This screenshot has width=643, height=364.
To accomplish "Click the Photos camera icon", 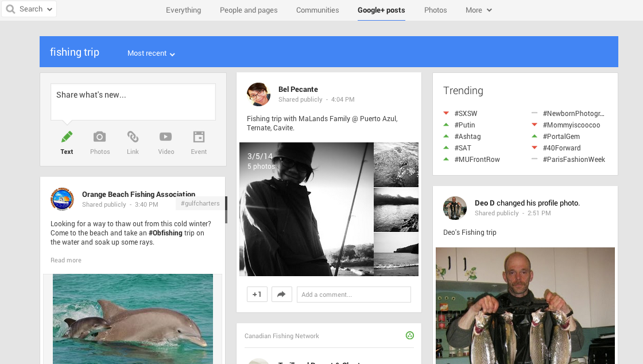I will (x=100, y=137).
